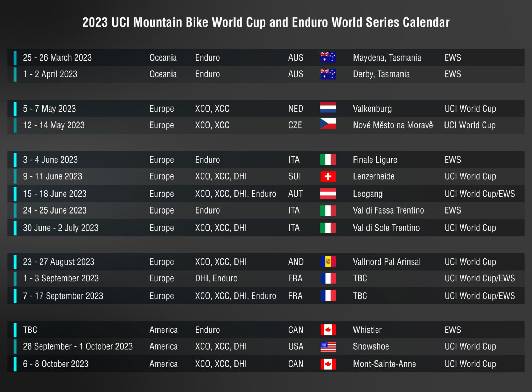Click the 28 September - 1 October 2023 date
Image resolution: width=532 pixels, height=392 pixels.
click(x=78, y=346)
